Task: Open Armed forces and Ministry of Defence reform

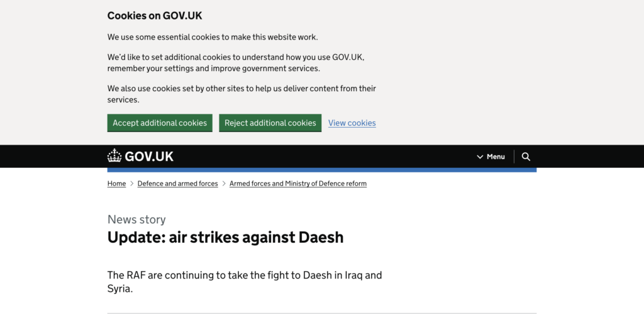Action: click(297, 184)
